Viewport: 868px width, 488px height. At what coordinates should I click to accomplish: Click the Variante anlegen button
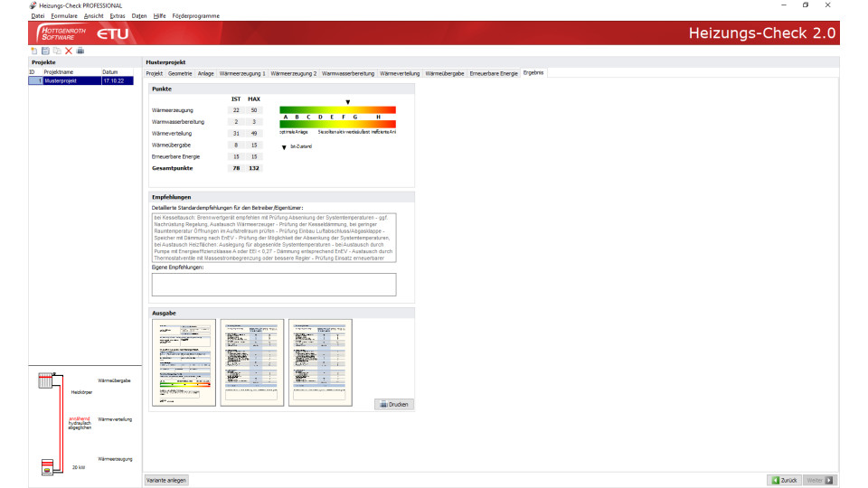pos(166,480)
